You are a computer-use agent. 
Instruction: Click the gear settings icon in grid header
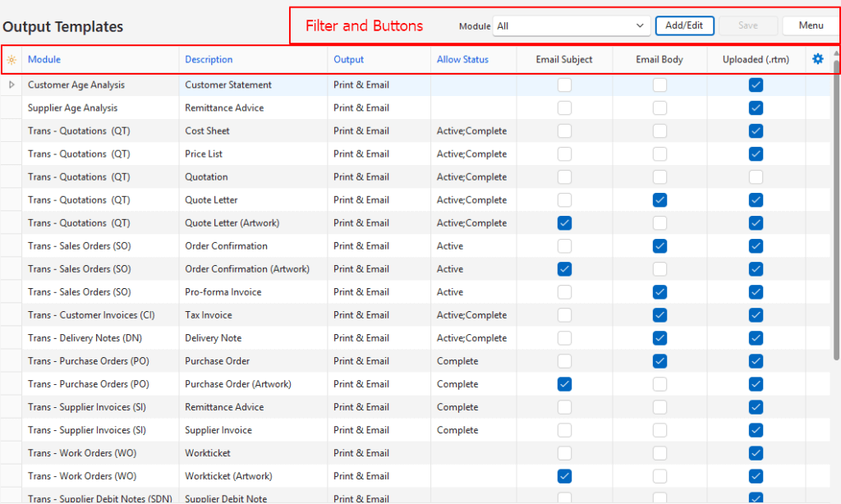(x=817, y=59)
